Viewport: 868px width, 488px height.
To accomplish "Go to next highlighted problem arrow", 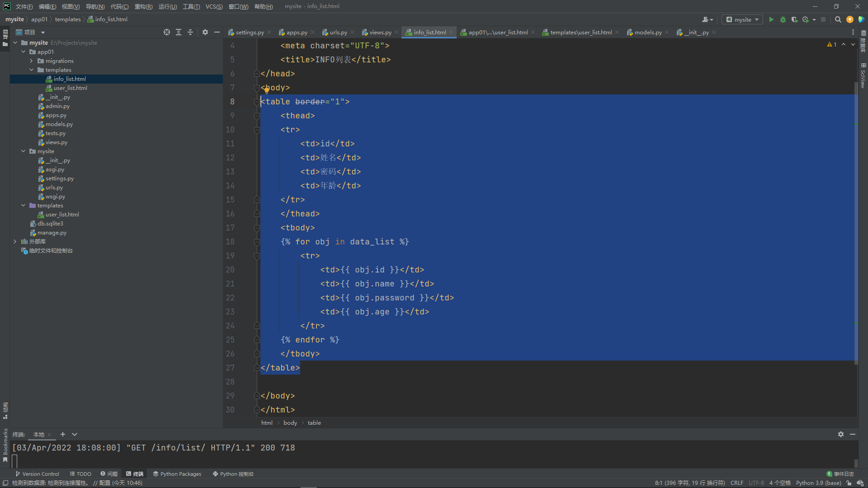I will pyautogui.click(x=853, y=44).
